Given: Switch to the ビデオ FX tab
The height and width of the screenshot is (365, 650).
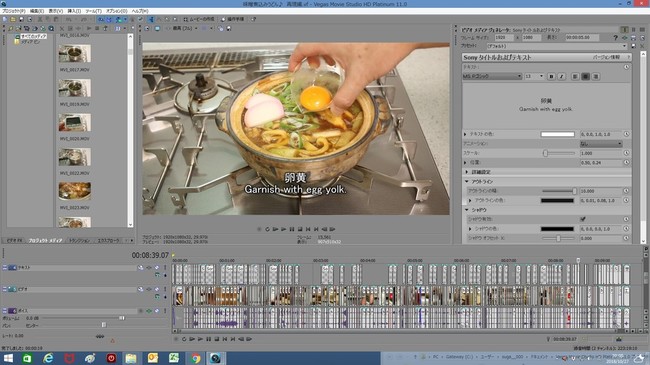Looking at the screenshot, I should coord(14,241).
